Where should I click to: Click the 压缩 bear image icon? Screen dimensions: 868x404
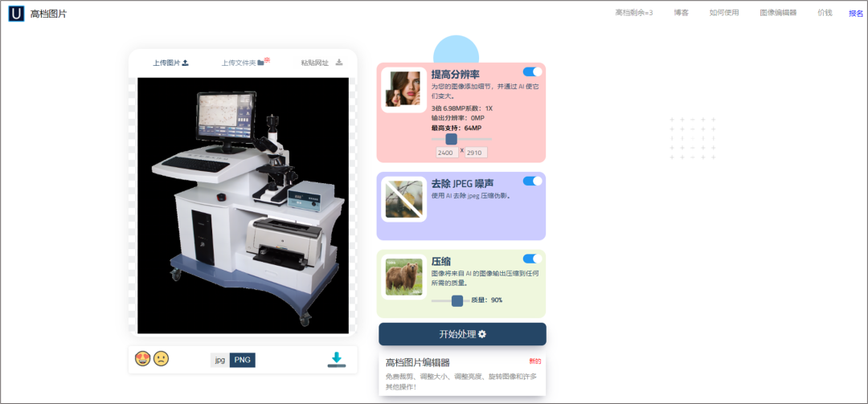[403, 276]
